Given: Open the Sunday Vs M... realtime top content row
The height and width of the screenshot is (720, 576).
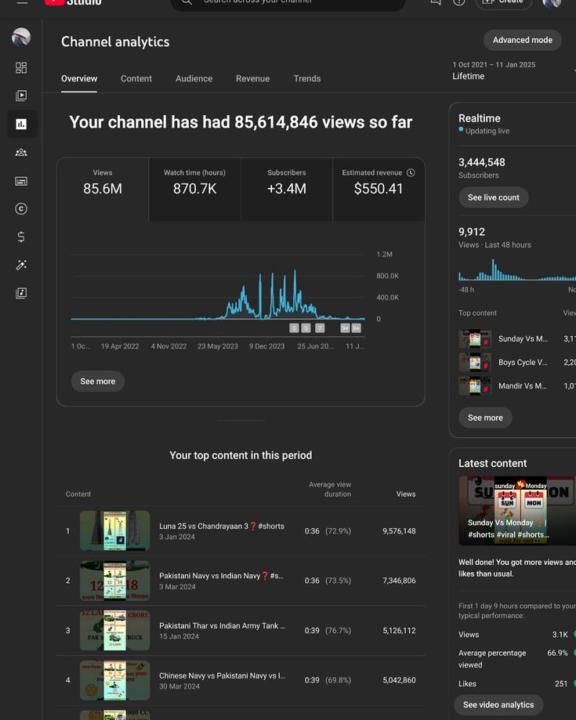Looking at the screenshot, I should 517,339.
